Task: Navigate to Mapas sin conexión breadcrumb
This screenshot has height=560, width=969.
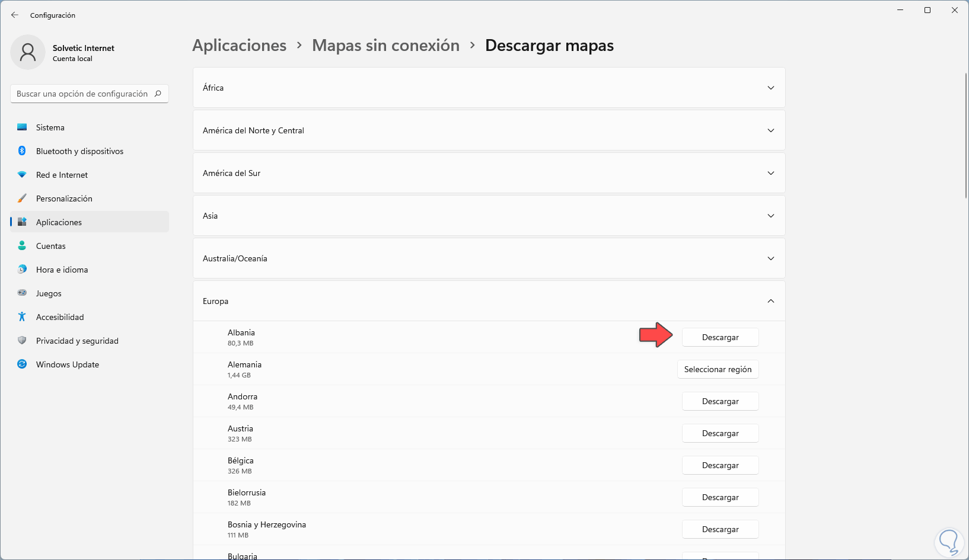Action: (385, 46)
